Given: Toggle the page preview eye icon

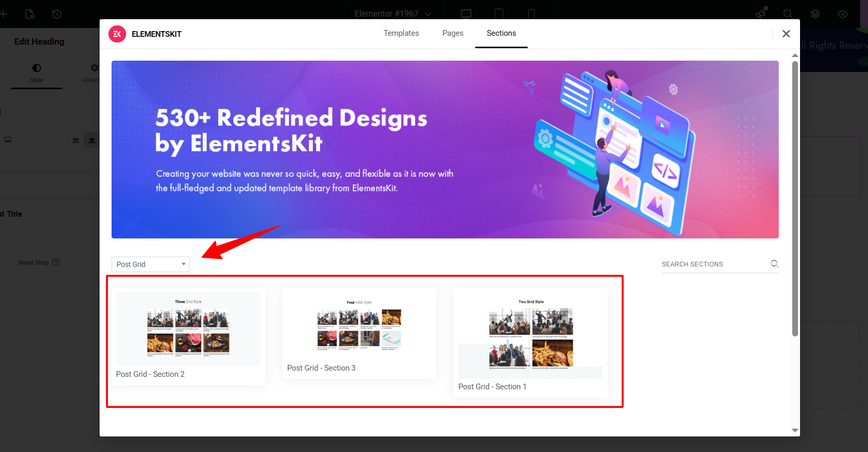Looking at the screenshot, I should coord(843,14).
